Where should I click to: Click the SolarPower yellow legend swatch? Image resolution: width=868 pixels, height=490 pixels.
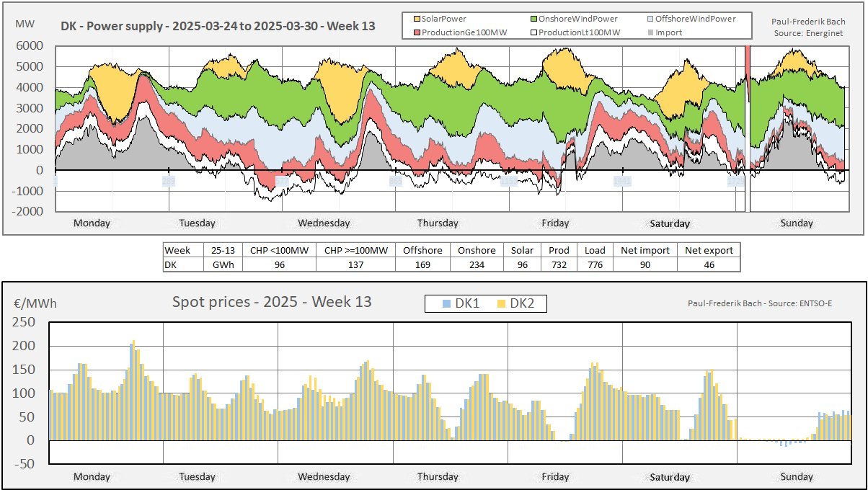point(416,19)
